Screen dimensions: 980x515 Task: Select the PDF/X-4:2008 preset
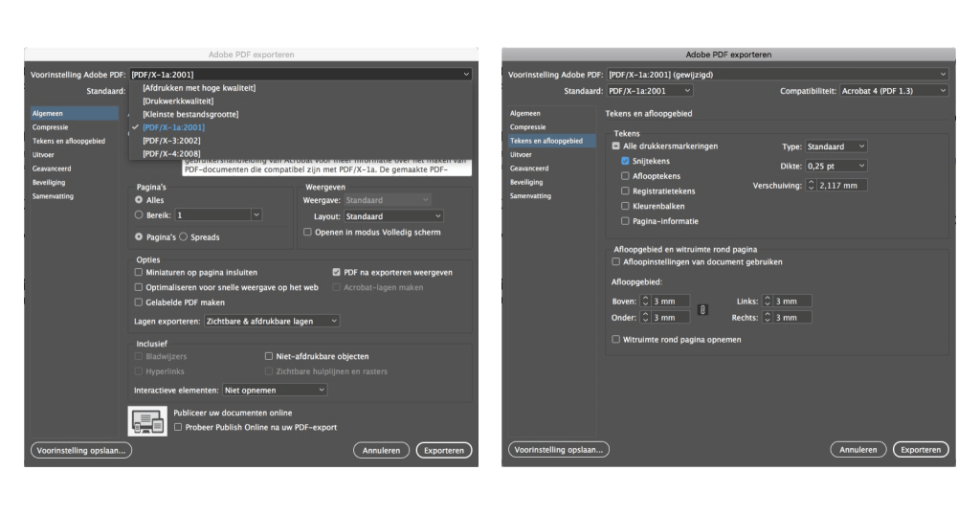pyautogui.click(x=171, y=154)
